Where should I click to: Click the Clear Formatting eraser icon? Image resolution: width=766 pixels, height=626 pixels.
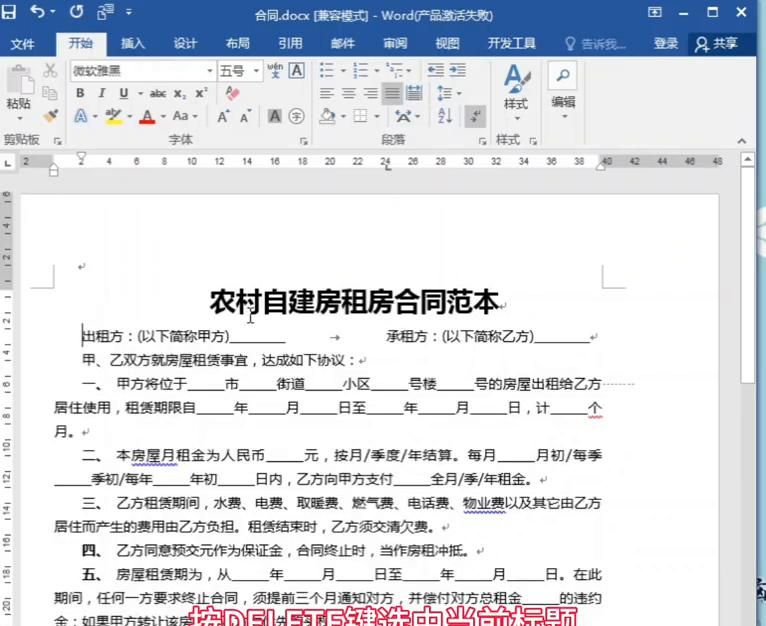[x=232, y=93]
